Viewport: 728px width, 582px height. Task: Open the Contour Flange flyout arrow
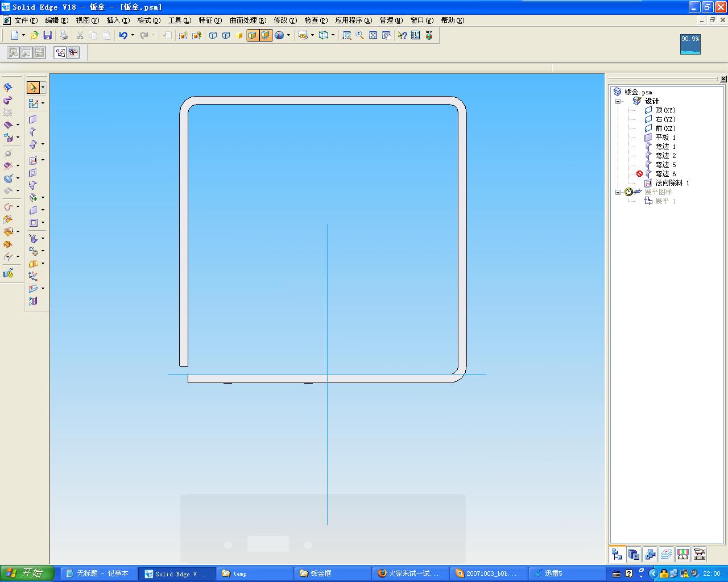tap(43, 144)
